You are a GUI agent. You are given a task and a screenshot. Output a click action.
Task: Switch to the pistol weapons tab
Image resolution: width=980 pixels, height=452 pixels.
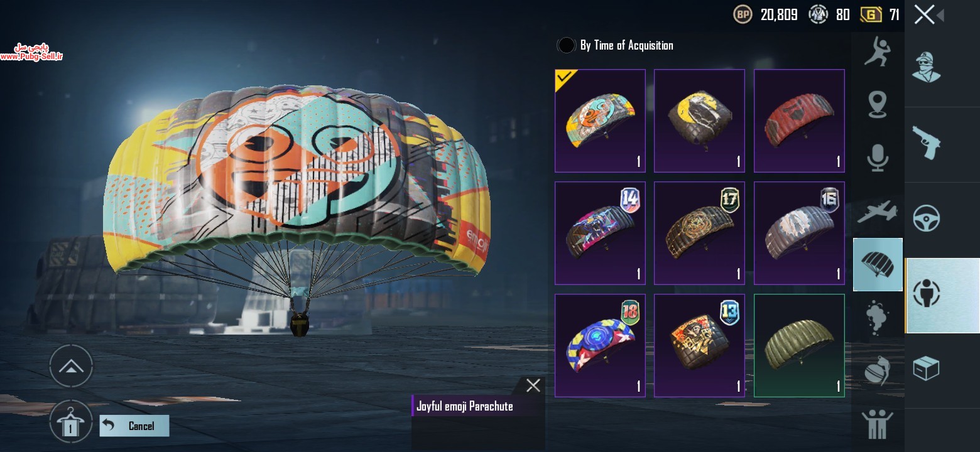tap(927, 143)
